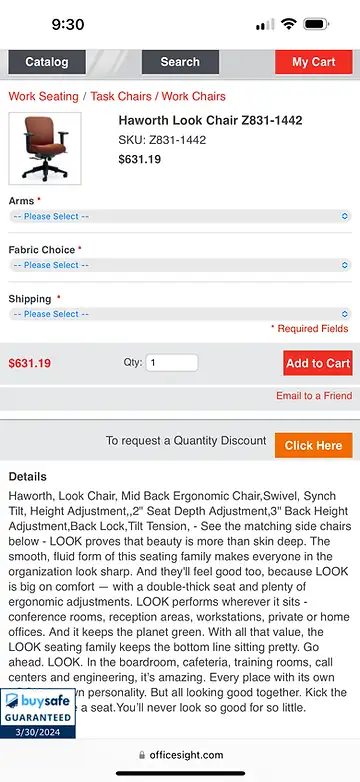
Task: Tap the lock icon beside officesight.com
Action: tap(142, 755)
